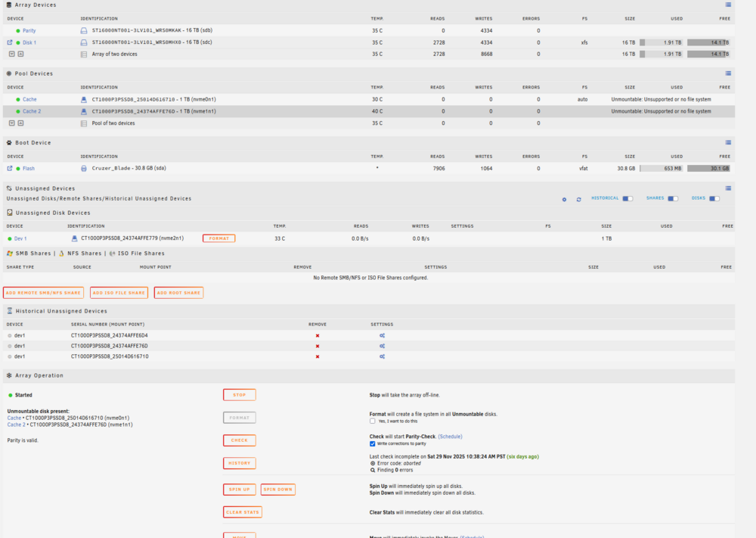The image size is (756, 538).
Task: Click the Array Devices view toggle icon
Action: tap(728, 5)
